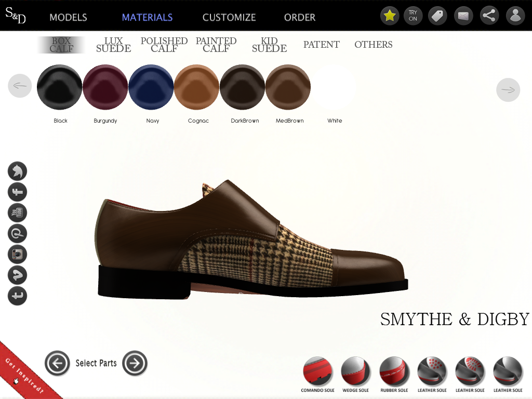
Task: Choose the Comando Sole option
Action: (317, 375)
